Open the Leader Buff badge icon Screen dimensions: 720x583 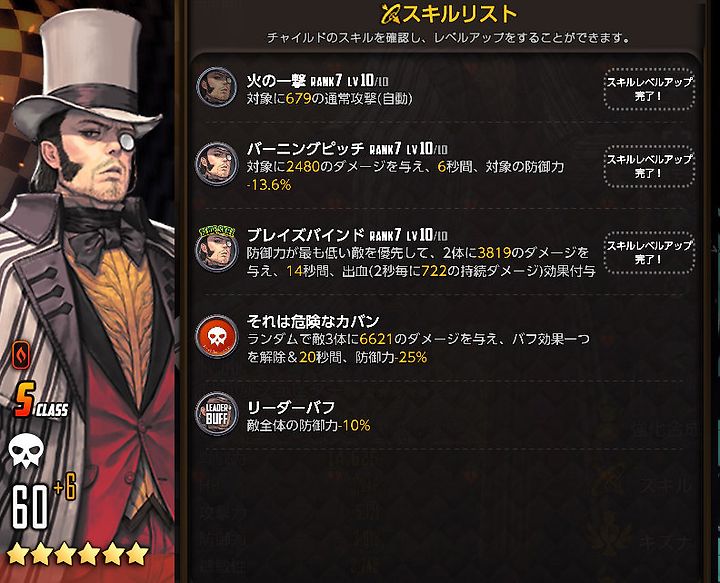point(216,414)
